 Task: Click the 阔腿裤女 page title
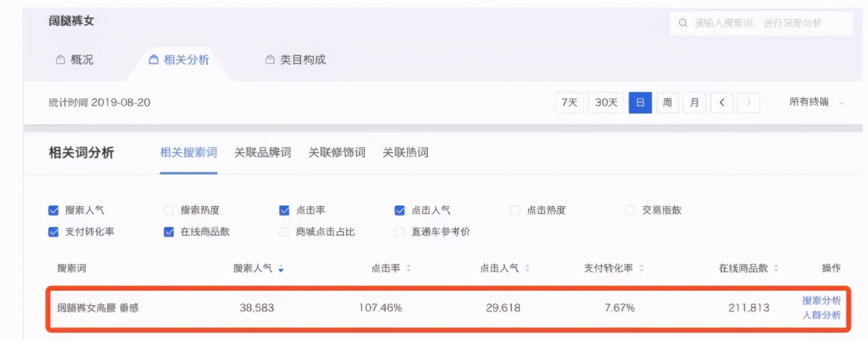[71, 21]
